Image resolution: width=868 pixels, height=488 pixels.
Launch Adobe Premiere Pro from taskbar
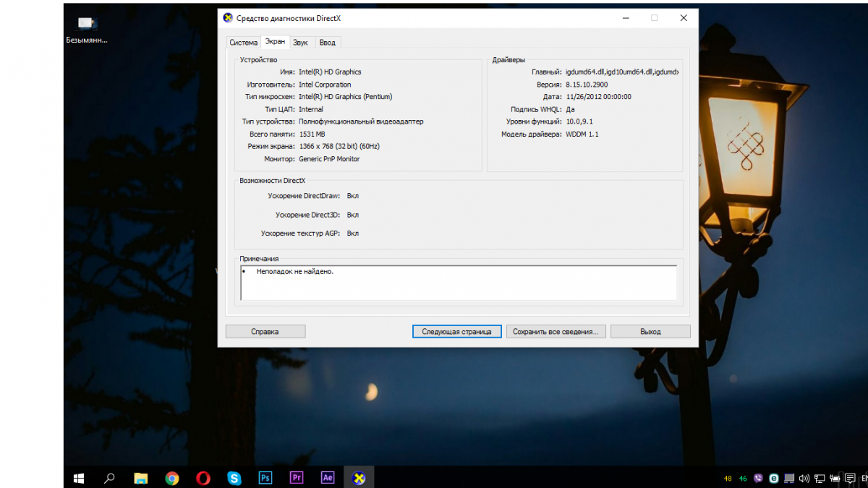click(x=296, y=478)
